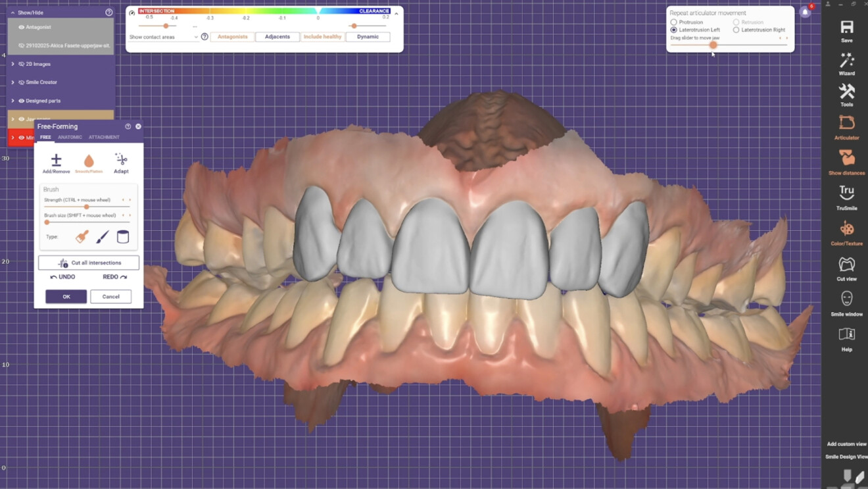Click Cut all intersections button
868x489 pixels.
pos(89,263)
